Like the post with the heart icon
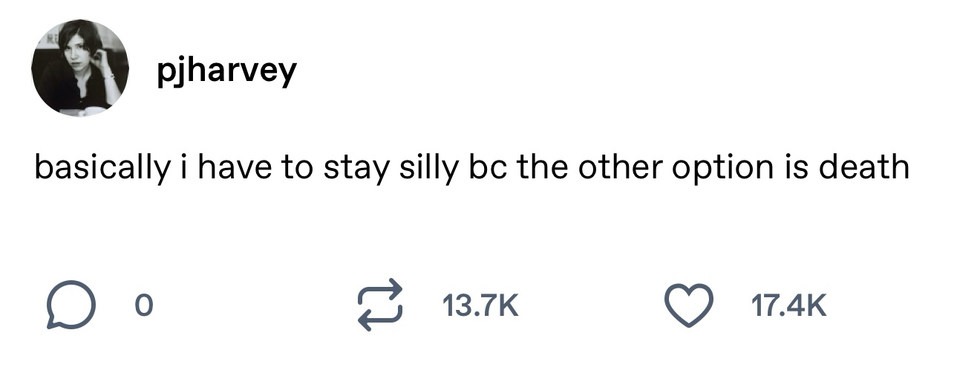Image resolution: width=980 pixels, height=385 pixels. coord(688,305)
